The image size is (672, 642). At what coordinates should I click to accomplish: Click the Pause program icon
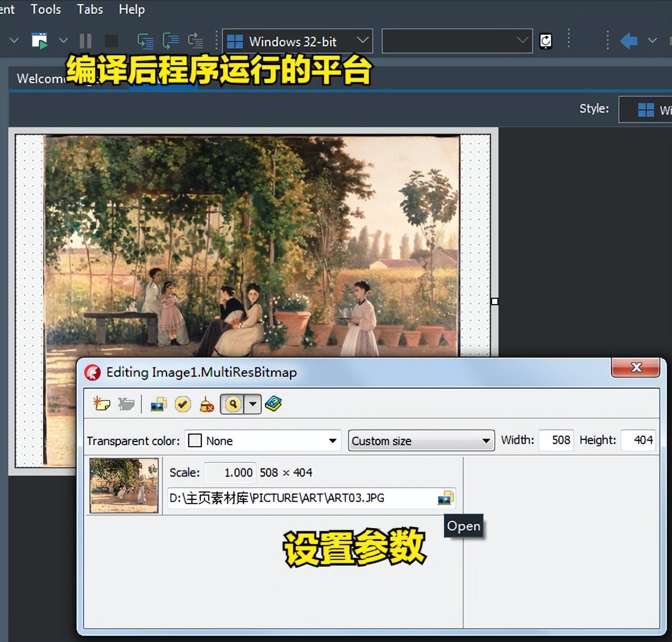[x=85, y=41]
